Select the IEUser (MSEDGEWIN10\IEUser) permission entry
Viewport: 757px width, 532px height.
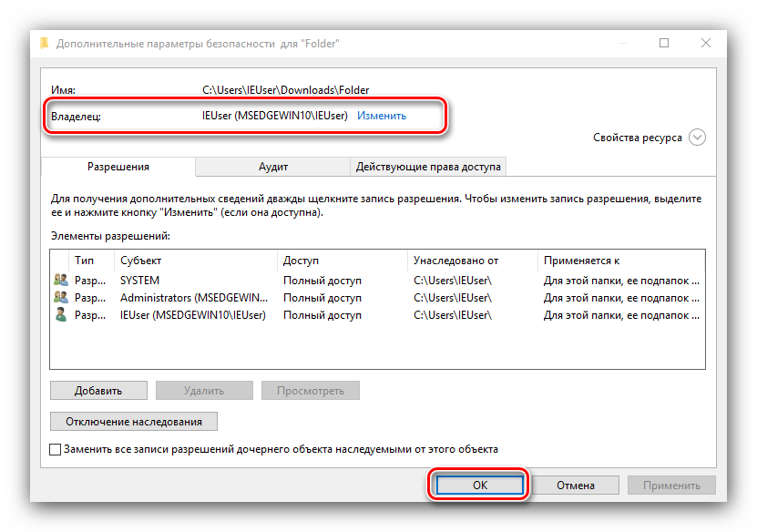(193, 315)
